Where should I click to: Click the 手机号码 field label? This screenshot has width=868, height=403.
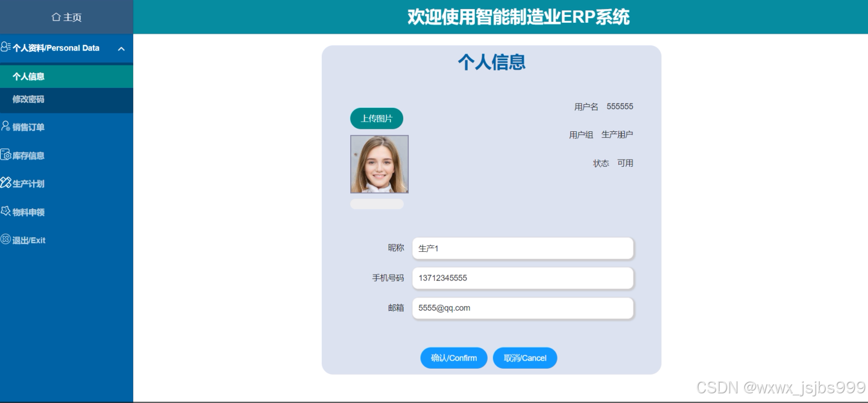[388, 278]
